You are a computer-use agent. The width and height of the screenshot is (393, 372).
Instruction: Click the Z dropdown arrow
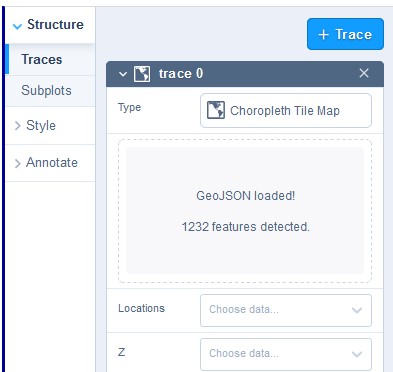357,354
